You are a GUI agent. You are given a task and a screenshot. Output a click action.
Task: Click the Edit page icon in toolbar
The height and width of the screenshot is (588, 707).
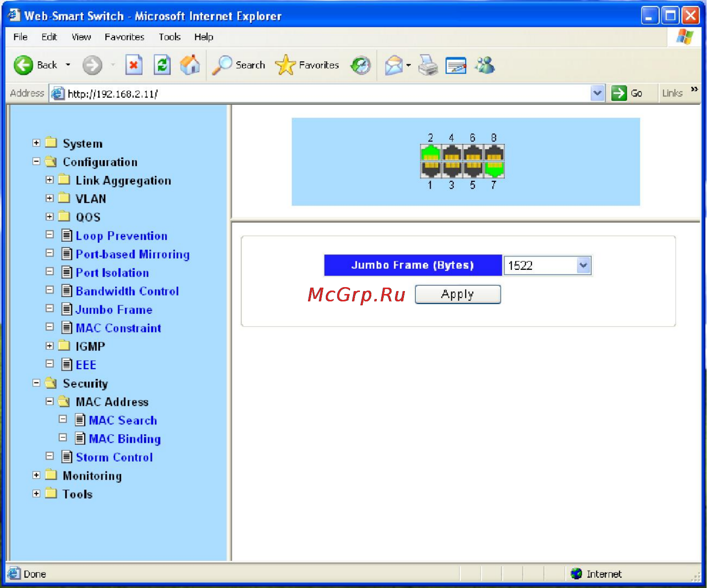pyautogui.click(x=456, y=65)
